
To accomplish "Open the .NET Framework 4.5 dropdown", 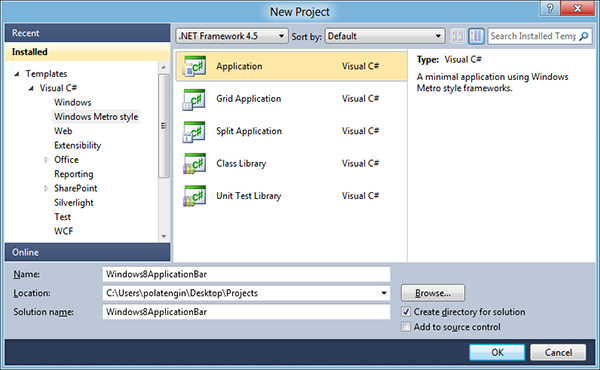I will click(232, 36).
